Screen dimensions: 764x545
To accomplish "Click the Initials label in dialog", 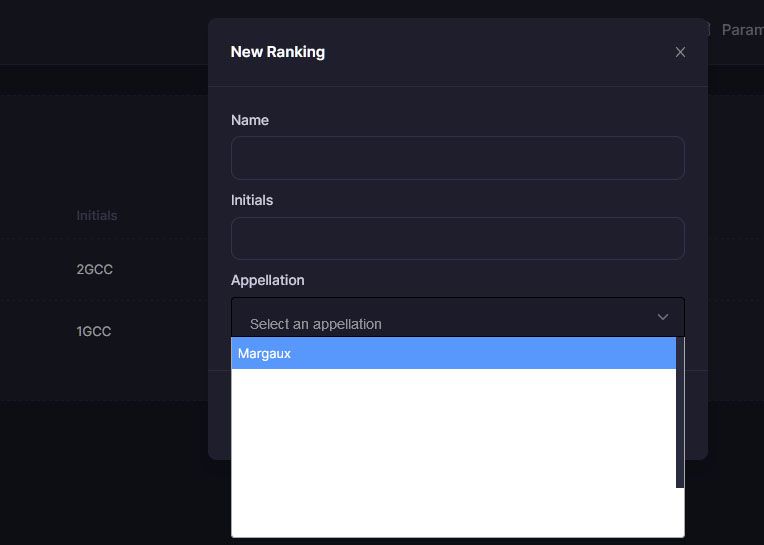I will (252, 200).
